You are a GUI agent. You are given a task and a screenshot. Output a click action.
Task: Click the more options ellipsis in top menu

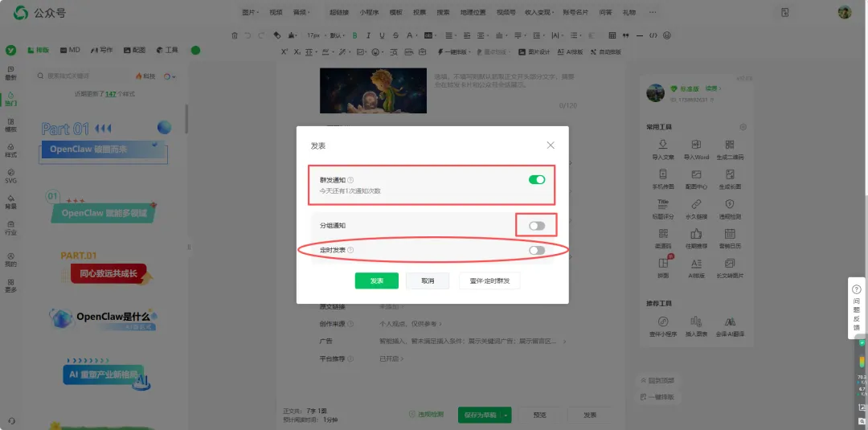coord(652,12)
